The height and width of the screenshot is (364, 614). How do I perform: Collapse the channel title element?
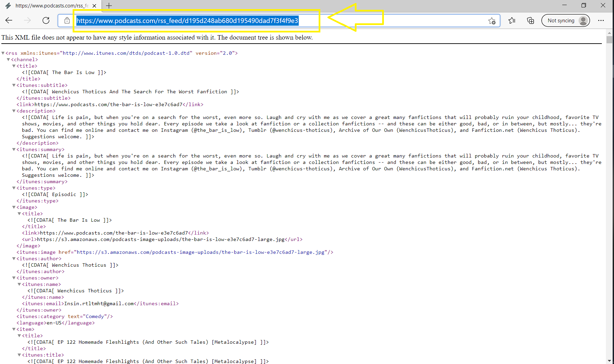coord(14,66)
